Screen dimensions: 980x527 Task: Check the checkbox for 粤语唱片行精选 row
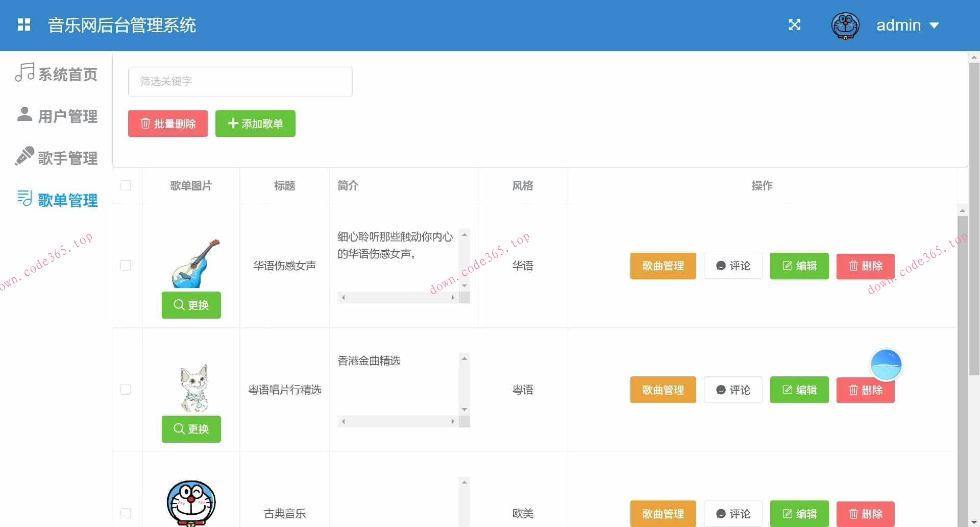tap(126, 389)
